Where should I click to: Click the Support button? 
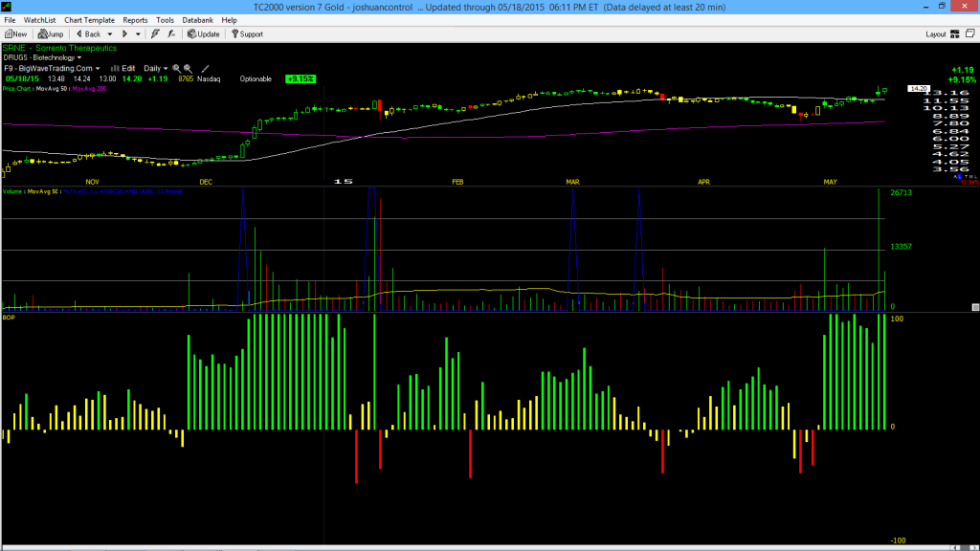247,34
